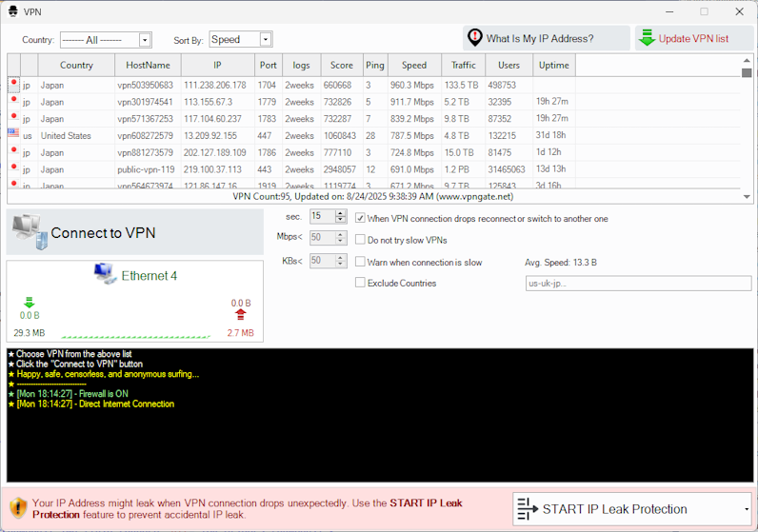Check the Exclude Countries option
This screenshot has width=758, height=532.
coord(360,283)
